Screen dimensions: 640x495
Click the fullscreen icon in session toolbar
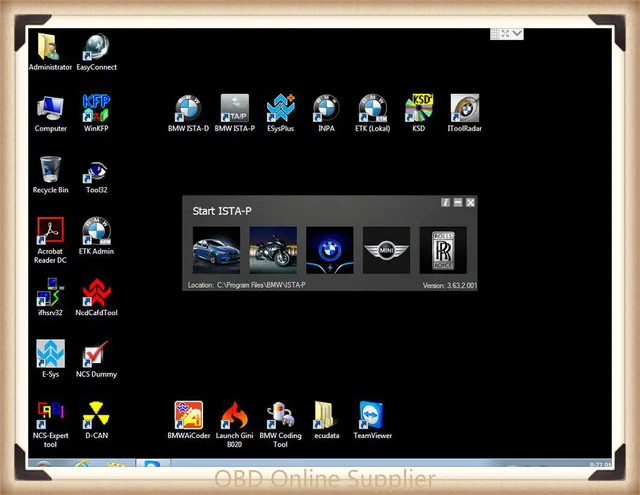tap(505, 33)
